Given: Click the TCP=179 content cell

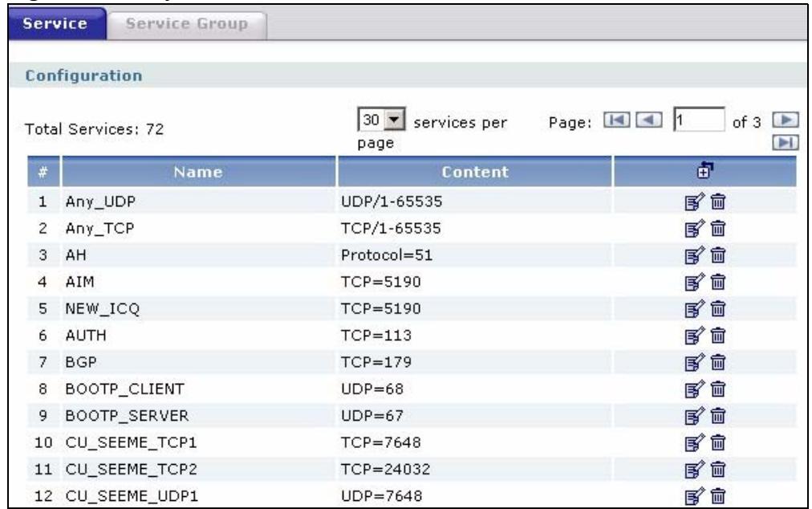Looking at the screenshot, I should pos(475,362).
